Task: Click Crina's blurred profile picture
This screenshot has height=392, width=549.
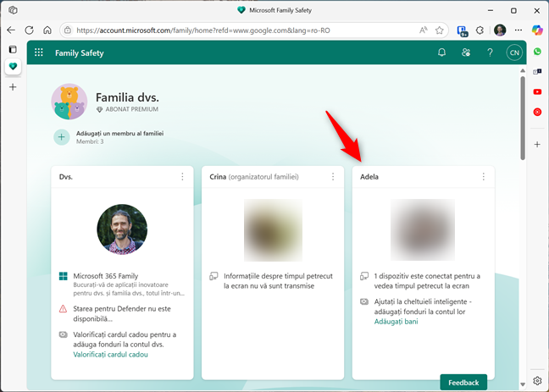Action: coord(273,230)
